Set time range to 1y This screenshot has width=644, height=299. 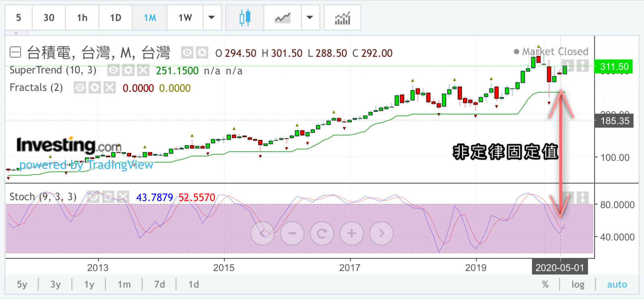coord(89,285)
